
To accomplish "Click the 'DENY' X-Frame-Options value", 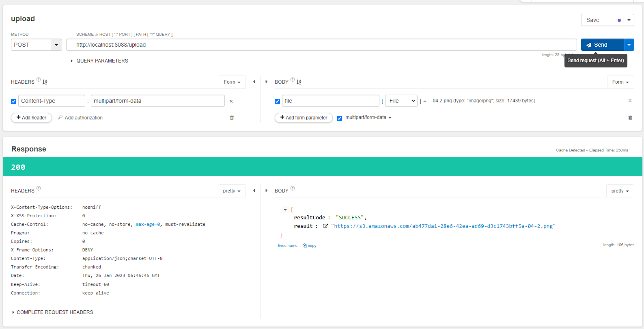I will click(88, 250).
